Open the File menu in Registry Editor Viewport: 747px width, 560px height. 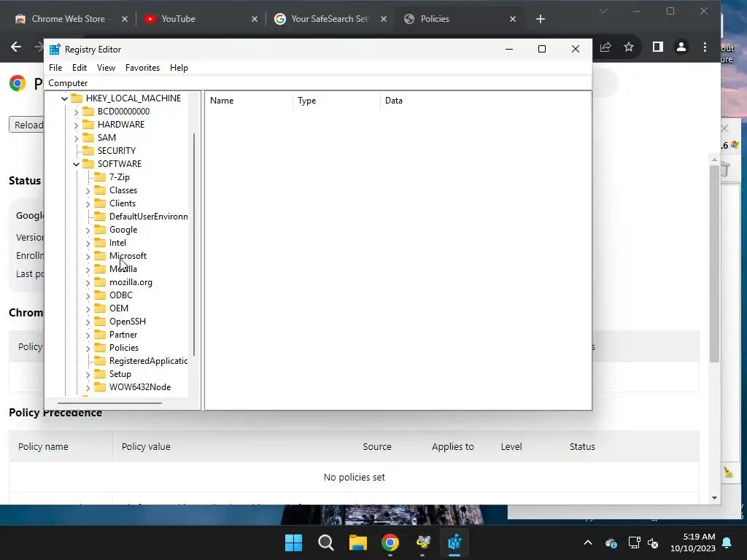[x=55, y=68]
